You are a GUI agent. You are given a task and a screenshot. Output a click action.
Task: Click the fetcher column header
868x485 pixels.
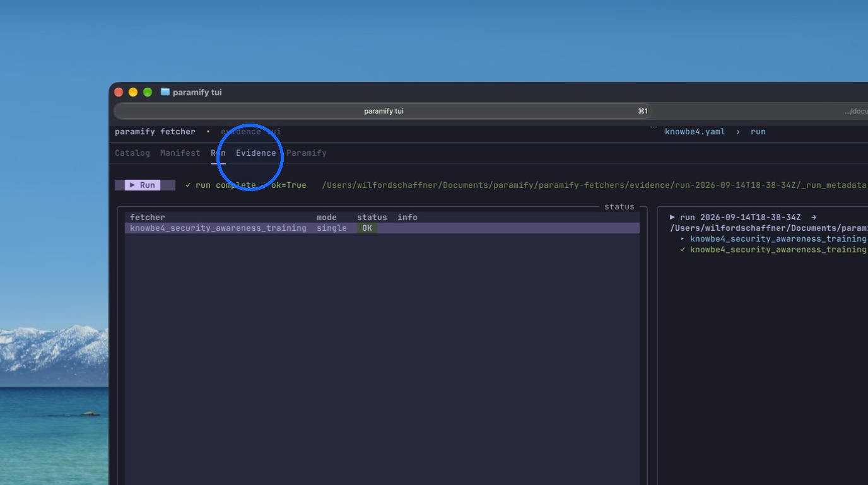(x=148, y=217)
